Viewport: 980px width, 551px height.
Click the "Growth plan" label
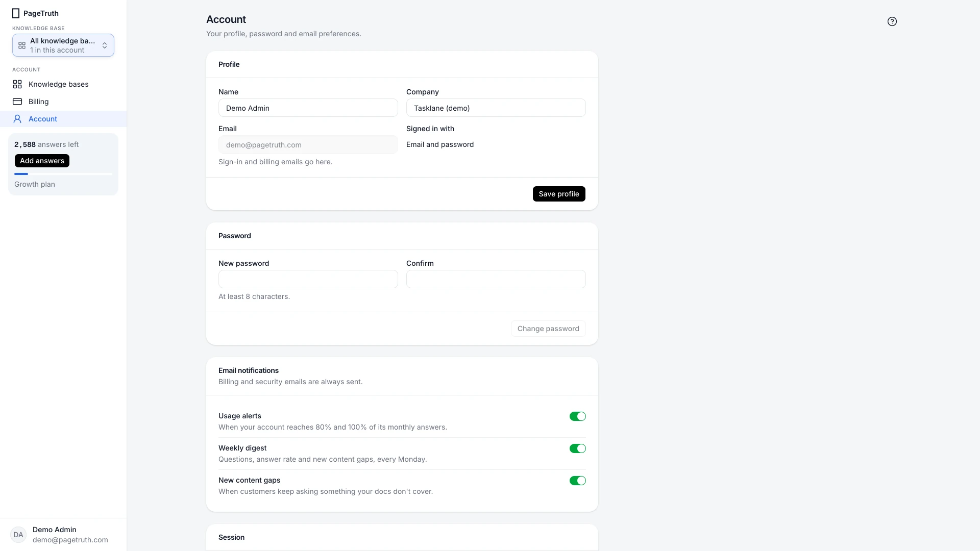click(35, 184)
